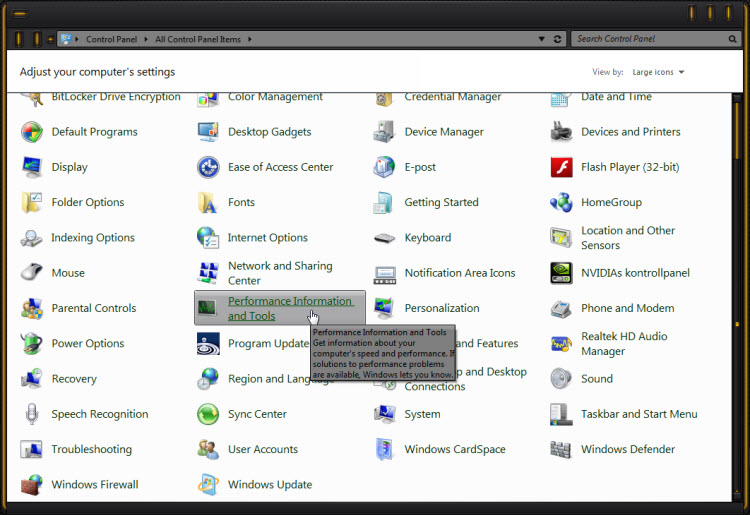Open the Troubleshooting link

click(92, 449)
